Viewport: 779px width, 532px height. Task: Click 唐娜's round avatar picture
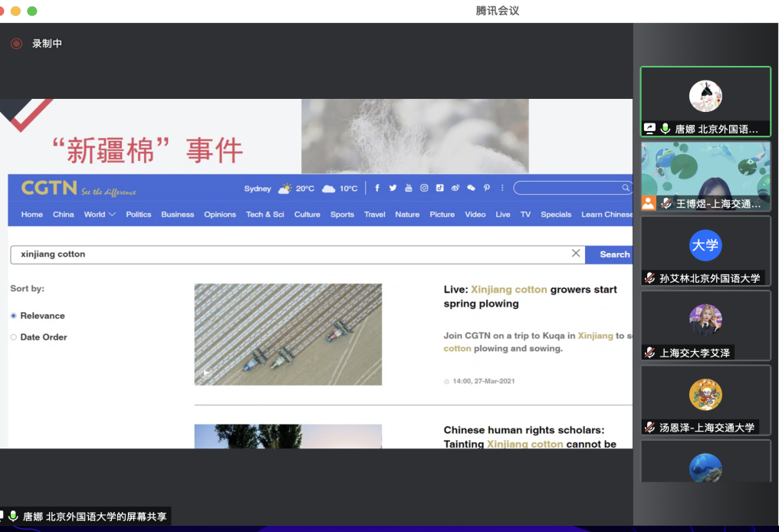click(x=705, y=96)
